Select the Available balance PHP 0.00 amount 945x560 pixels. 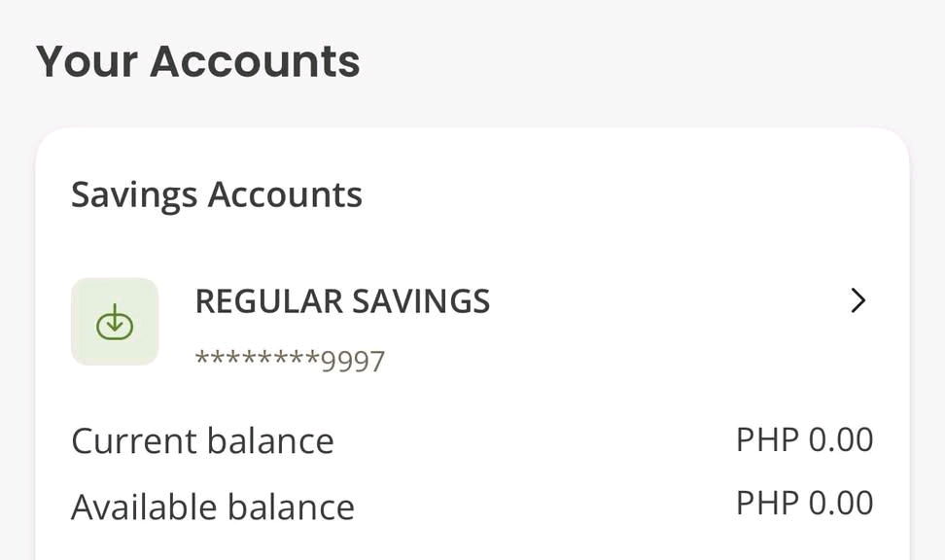[805, 503]
